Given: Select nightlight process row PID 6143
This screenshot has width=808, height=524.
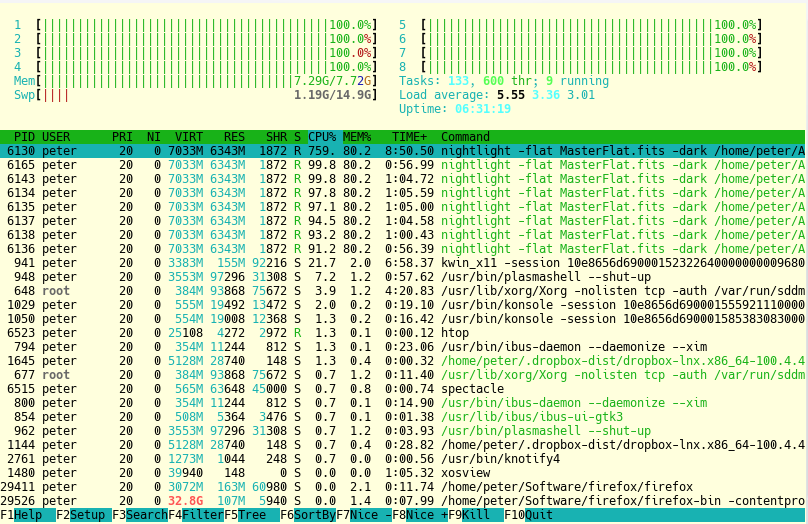Looking at the screenshot, I should 402,179.
